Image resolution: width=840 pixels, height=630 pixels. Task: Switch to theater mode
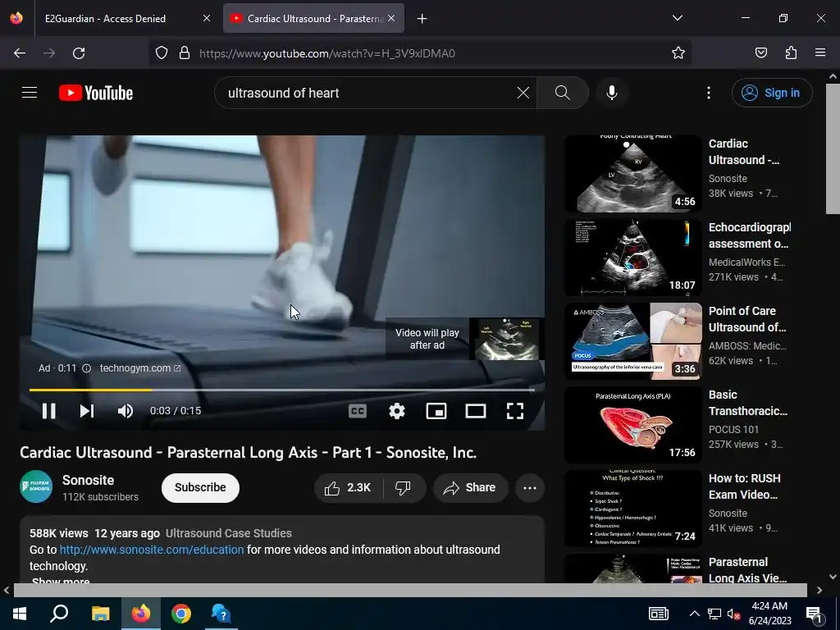pyautogui.click(x=476, y=411)
